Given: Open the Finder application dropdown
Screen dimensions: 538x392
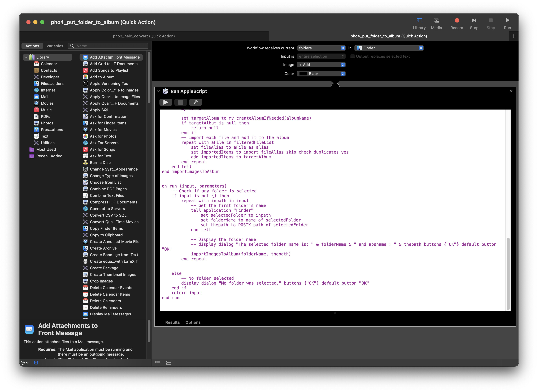Looking at the screenshot, I should (389, 48).
